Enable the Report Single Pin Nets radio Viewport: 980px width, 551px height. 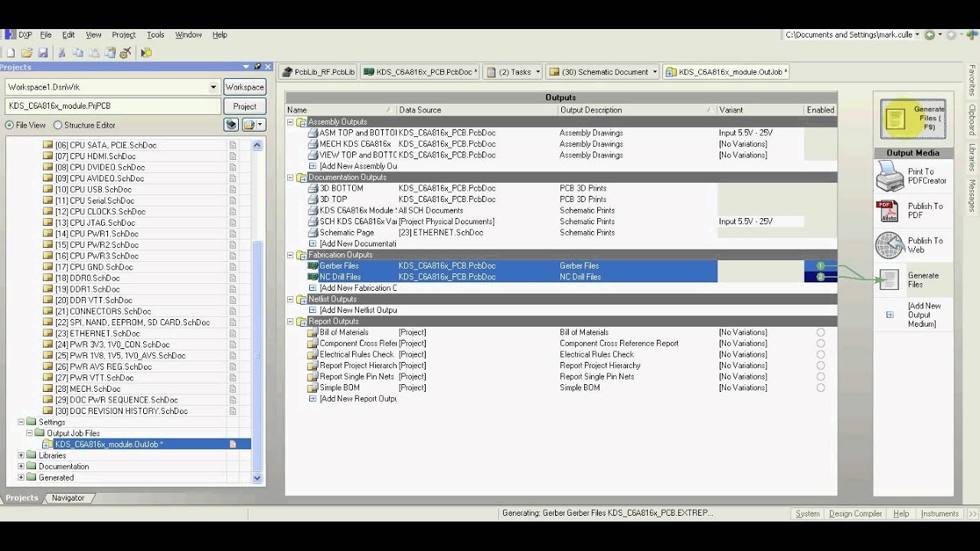821,377
